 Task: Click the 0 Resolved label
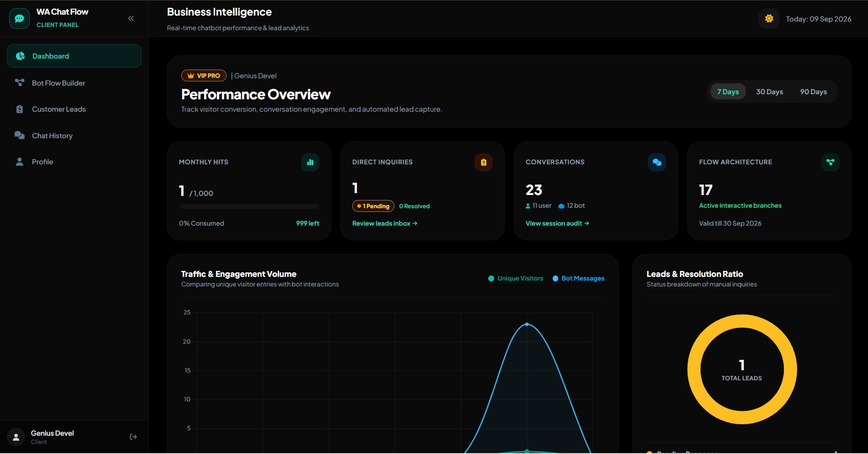tap(415, 206)
